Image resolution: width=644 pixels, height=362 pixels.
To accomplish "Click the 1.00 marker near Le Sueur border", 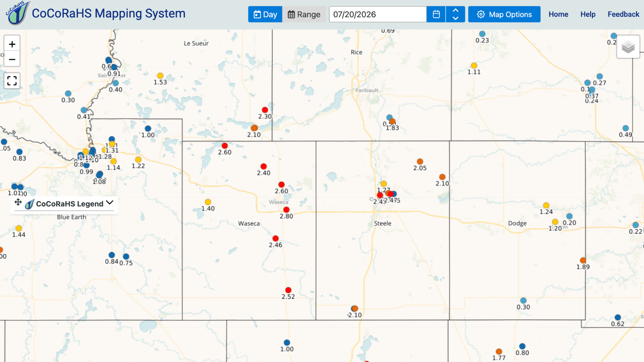I will (x=148, y=129).
